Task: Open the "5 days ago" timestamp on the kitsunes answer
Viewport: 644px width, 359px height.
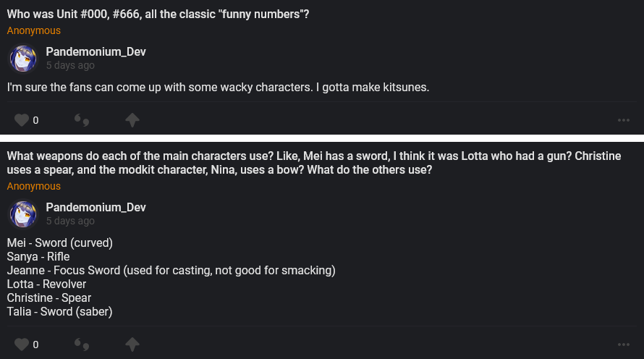Action: pos(70,65)
